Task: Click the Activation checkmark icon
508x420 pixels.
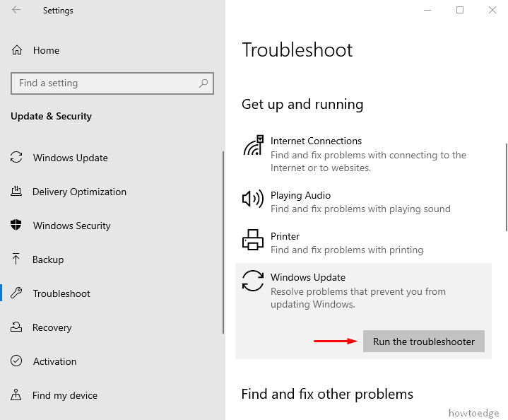Action: 17,361
